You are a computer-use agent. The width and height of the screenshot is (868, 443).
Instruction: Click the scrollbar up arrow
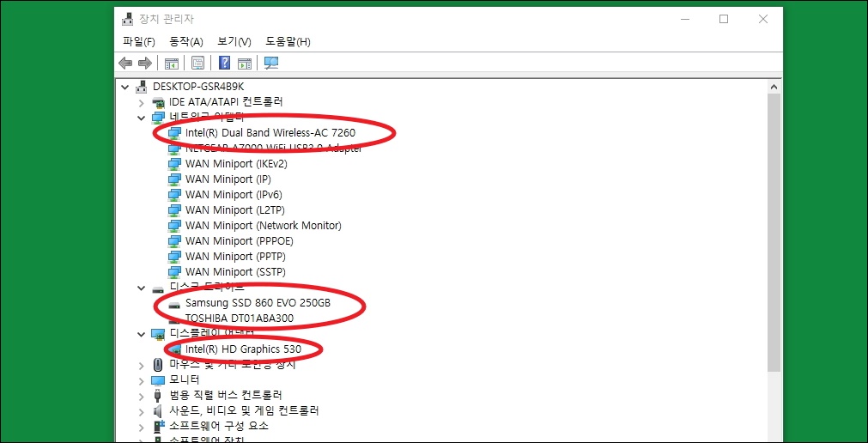pos(774,87)
